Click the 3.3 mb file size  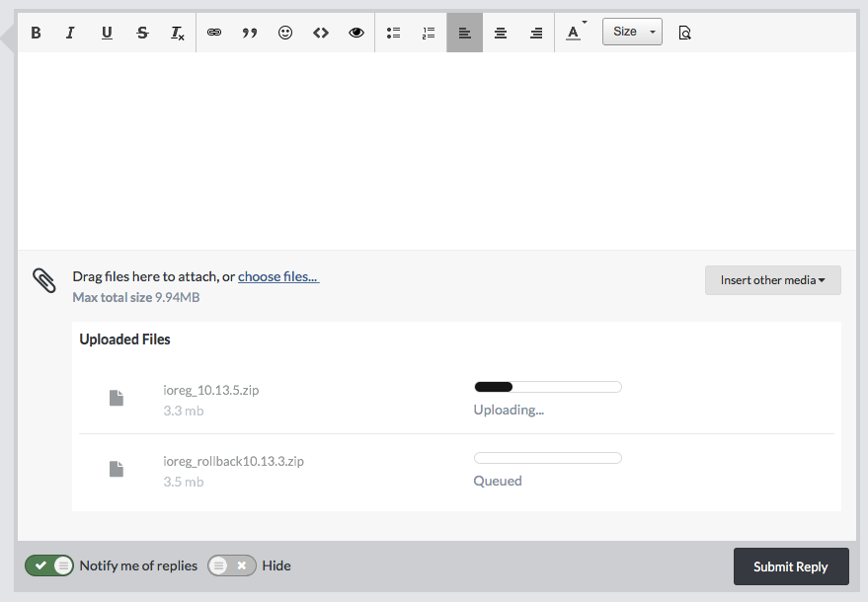(184, 411)
